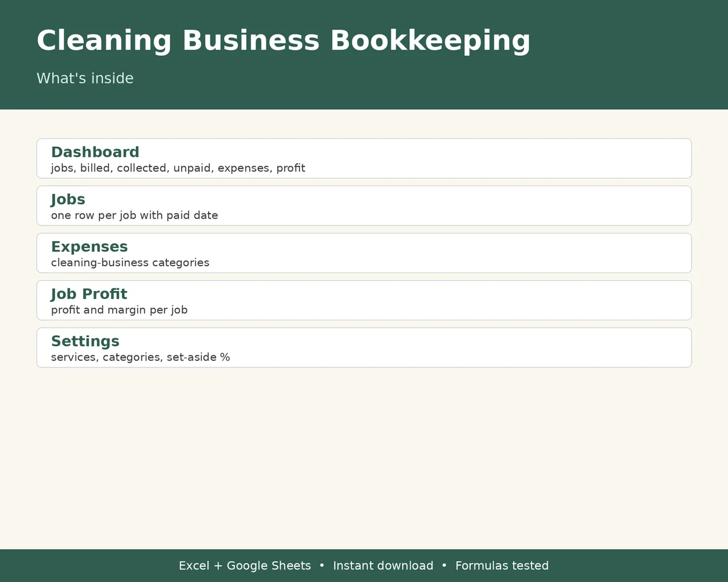The height and width of the screenshot is (582, 728).
Task: Select the Job Profit heading
Action: click(89, 294)
